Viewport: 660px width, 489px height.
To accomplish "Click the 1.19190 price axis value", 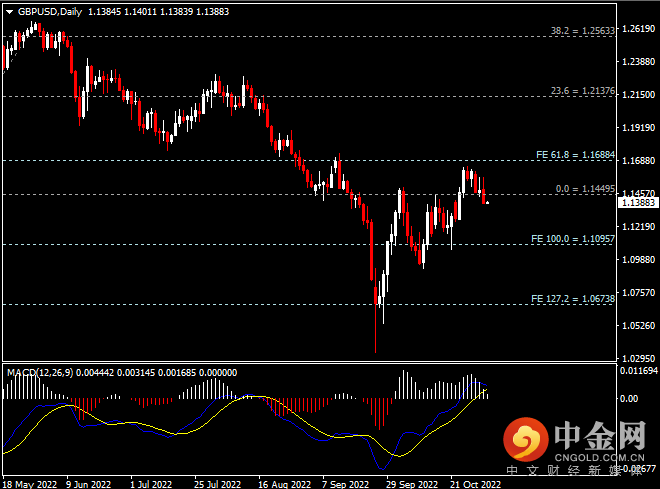I will click(x=639, y=128).
